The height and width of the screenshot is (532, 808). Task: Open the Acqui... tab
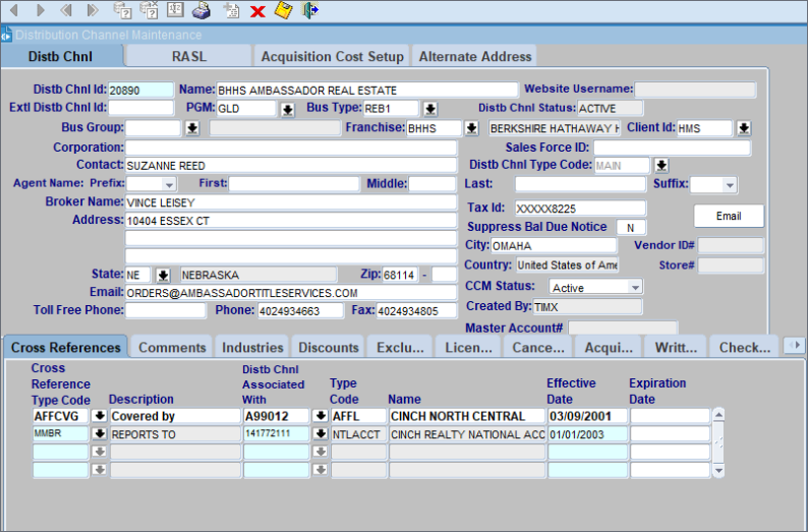coord(608,347)
